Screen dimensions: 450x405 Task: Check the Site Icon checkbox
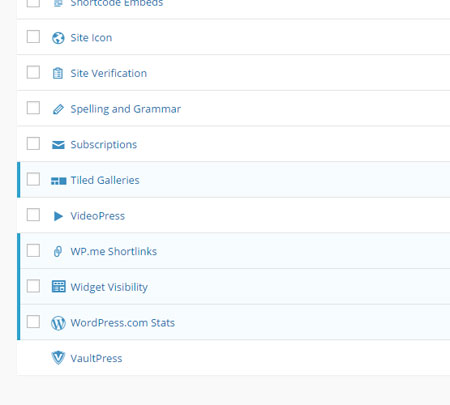tap(33, 37)
